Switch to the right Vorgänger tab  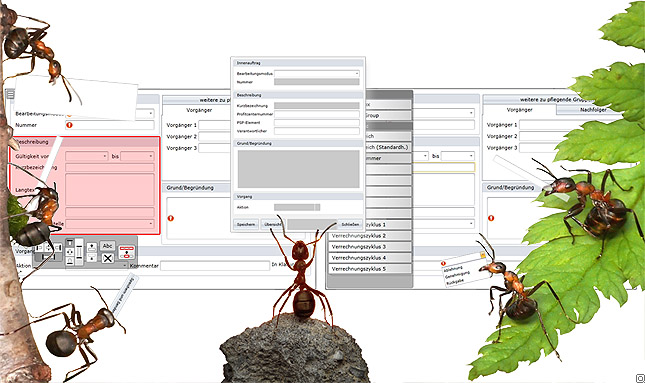click(x=520, y=110)
